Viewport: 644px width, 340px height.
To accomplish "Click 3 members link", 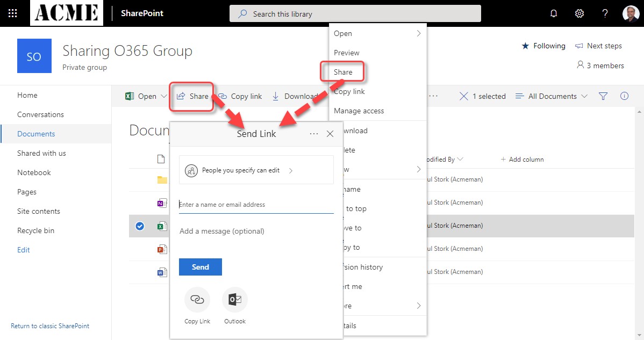I will point(600,65).
